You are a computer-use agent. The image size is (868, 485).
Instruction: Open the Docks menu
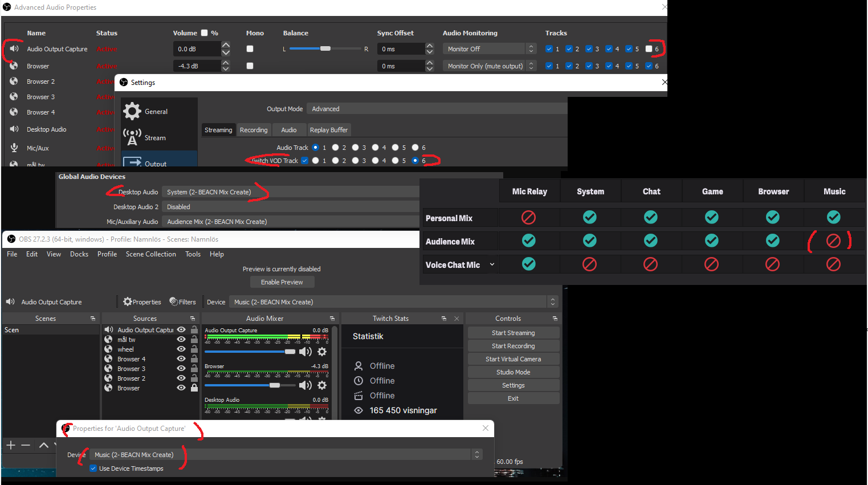79,254
